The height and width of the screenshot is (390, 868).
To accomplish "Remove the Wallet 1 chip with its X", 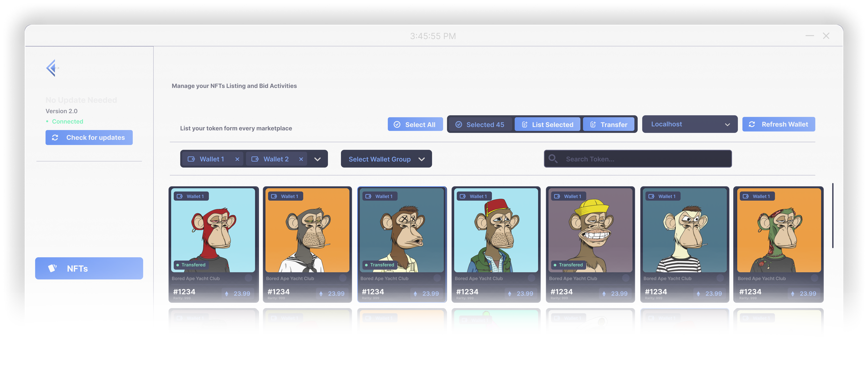I will 237,159.
